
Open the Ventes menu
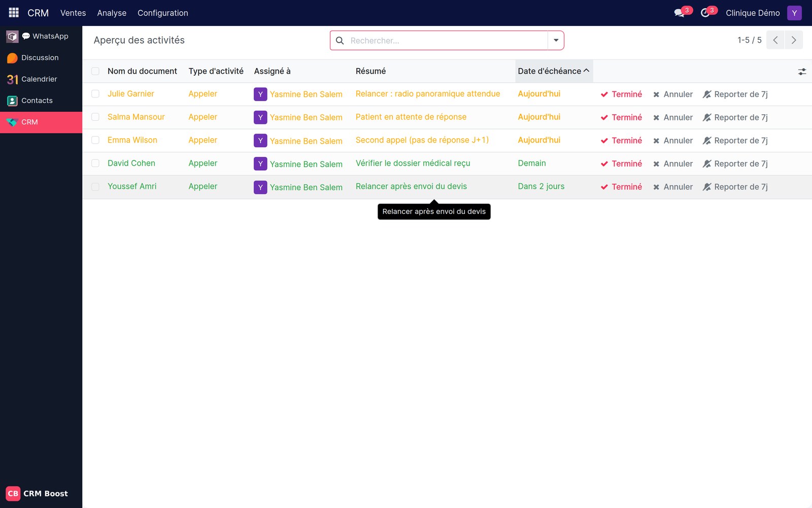click(73, 13)
